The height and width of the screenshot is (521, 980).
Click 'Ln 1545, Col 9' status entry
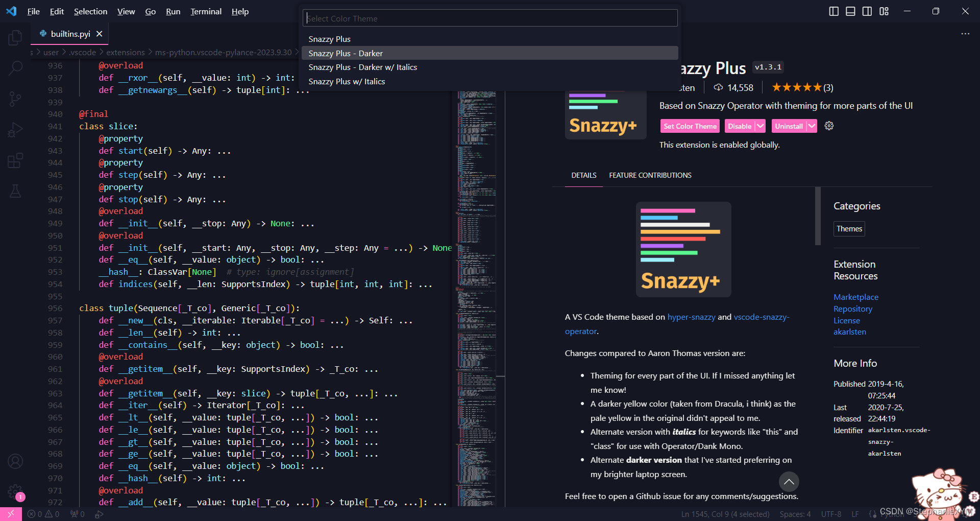[x=725, y=514]
